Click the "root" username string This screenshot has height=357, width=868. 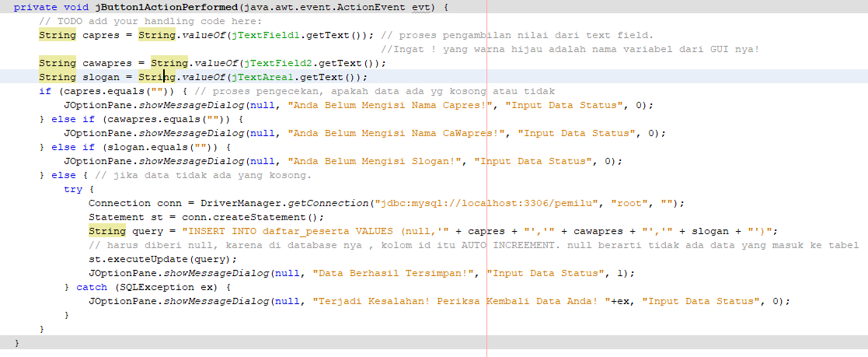pos(629,203)
